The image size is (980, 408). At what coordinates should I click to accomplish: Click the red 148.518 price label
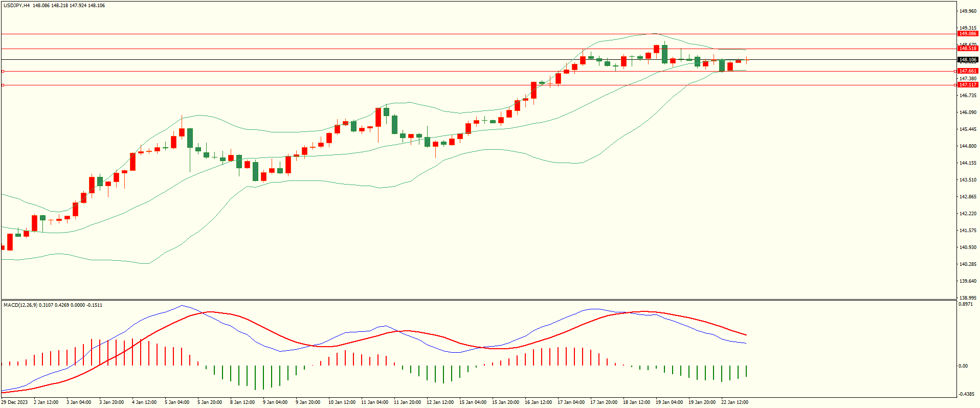tap(968, 49)
